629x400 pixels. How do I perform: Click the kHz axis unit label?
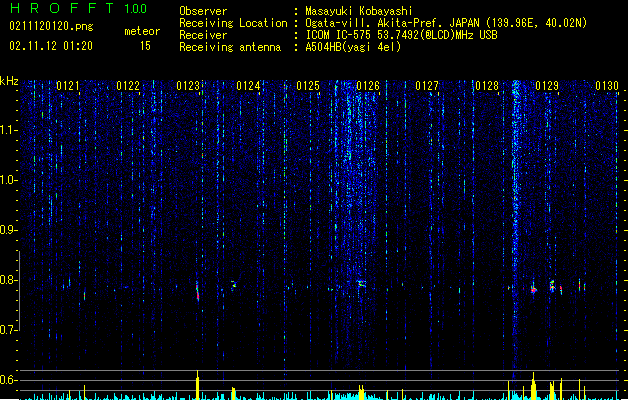click(9, 81)
